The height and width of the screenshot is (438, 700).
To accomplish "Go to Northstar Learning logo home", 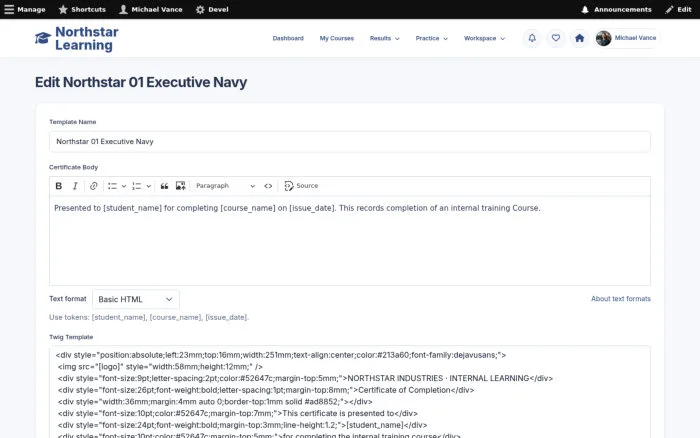I will click(77, 38).
